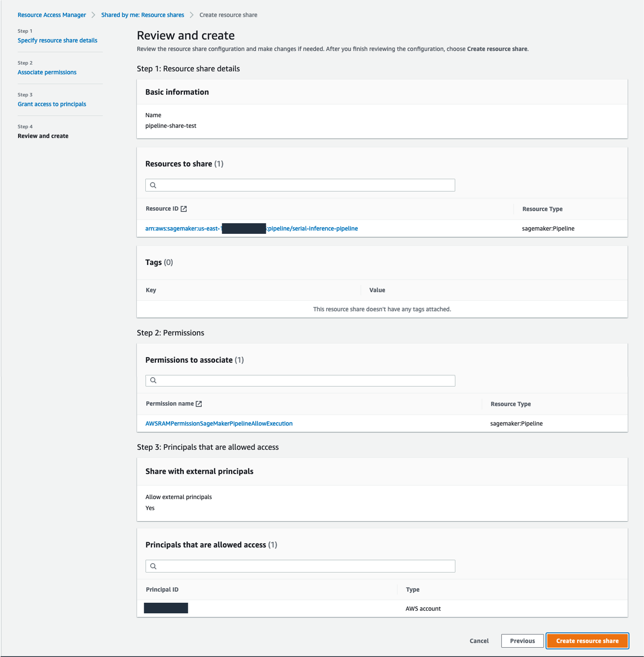Jump to Step 1 Specify resource share details
This screenshot has width=644, height=657.
(57, 40)
